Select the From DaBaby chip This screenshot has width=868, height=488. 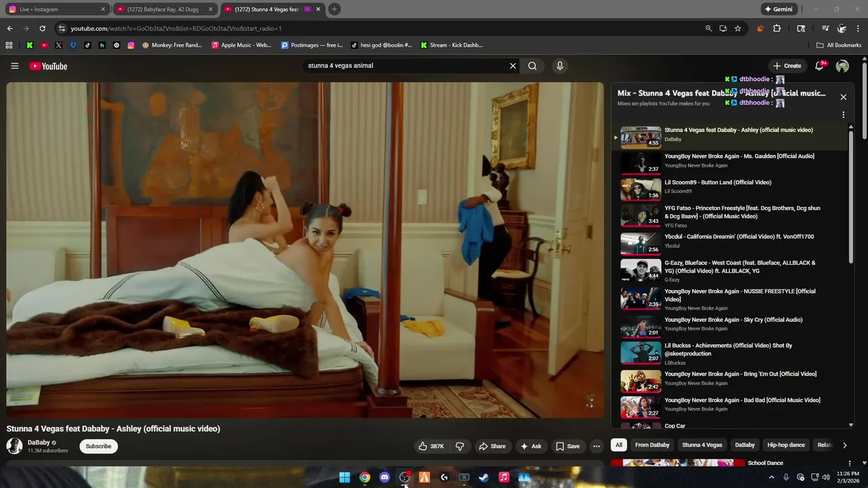point(652,445)
